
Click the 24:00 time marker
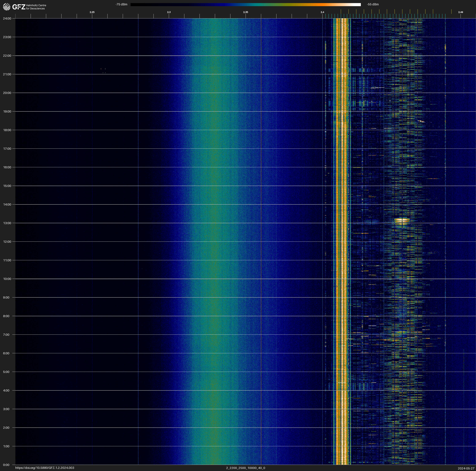(x=7, y=18)
